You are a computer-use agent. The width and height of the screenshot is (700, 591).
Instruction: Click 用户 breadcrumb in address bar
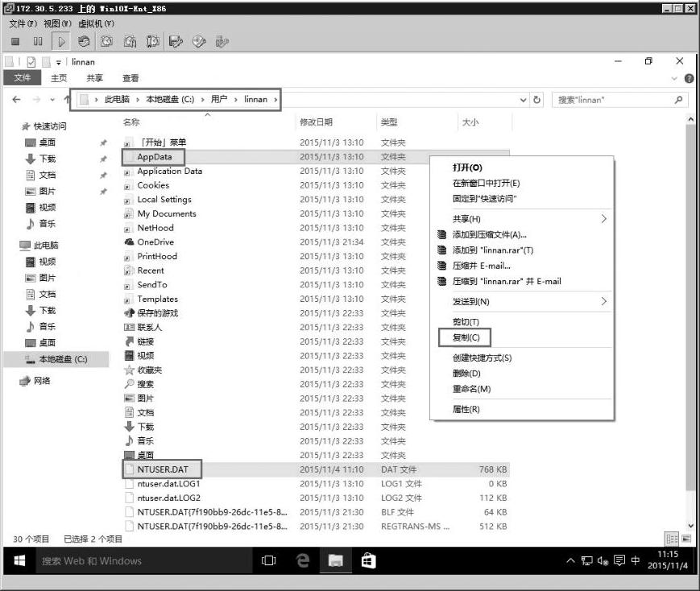219,99
